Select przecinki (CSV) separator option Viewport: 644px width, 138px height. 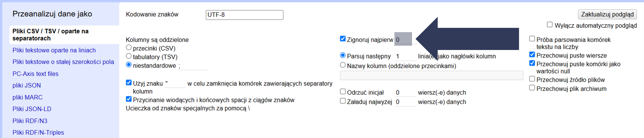129,47
